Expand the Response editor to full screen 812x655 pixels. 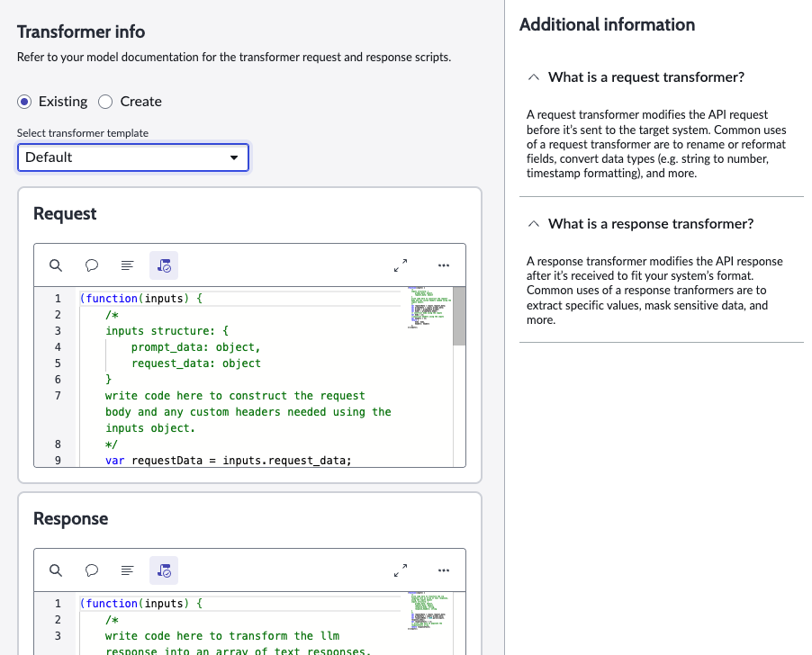401,570
